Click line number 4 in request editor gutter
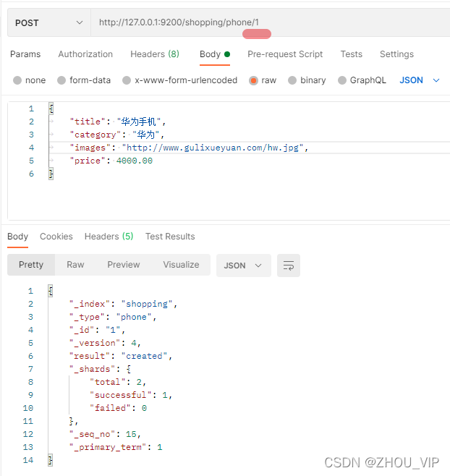This screenshot has width=450, height=476. (x=31, y=148)
